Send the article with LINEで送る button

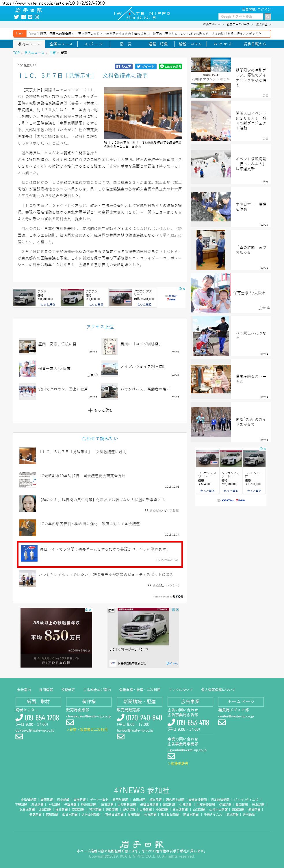tap(170, 66)
